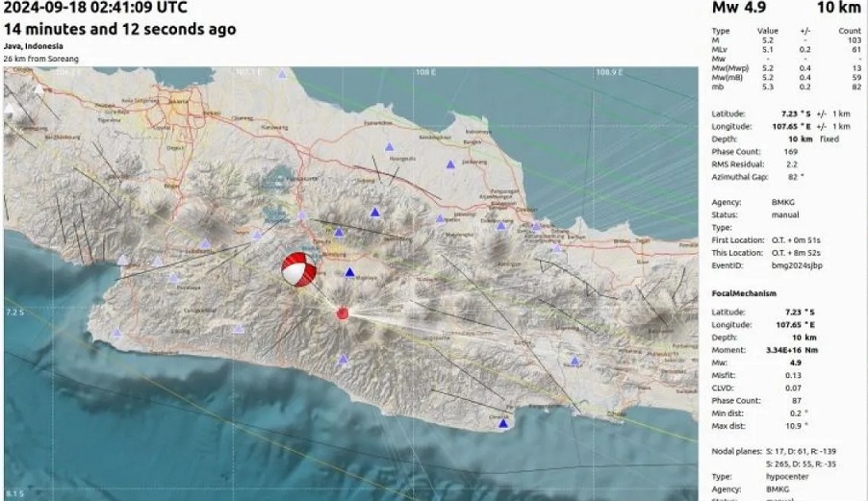Select dark blue station triangle right of beachball
The height and width of the screenshot is (501, 868).
click(349, 272)
